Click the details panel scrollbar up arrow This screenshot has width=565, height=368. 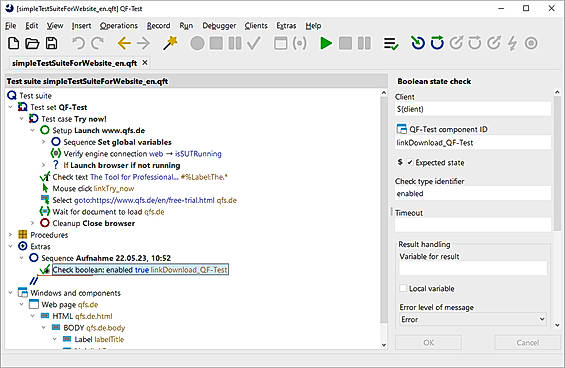click(557, 93)
